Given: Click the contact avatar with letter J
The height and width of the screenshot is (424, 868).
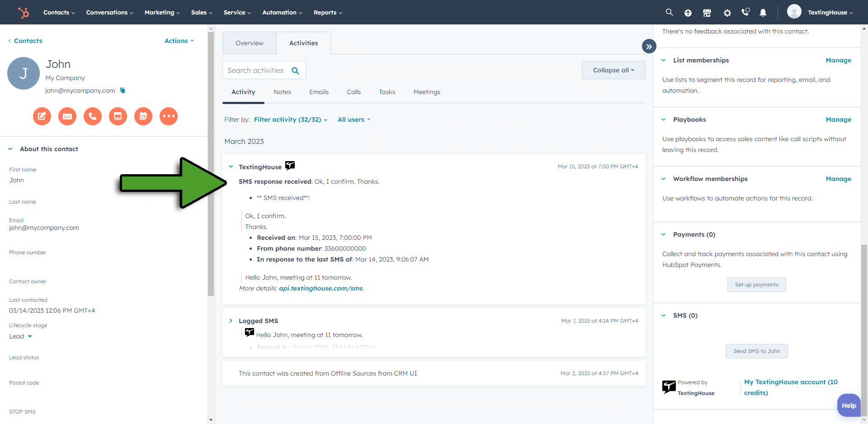Looking at the screenshot, I should tap(24, 73).
